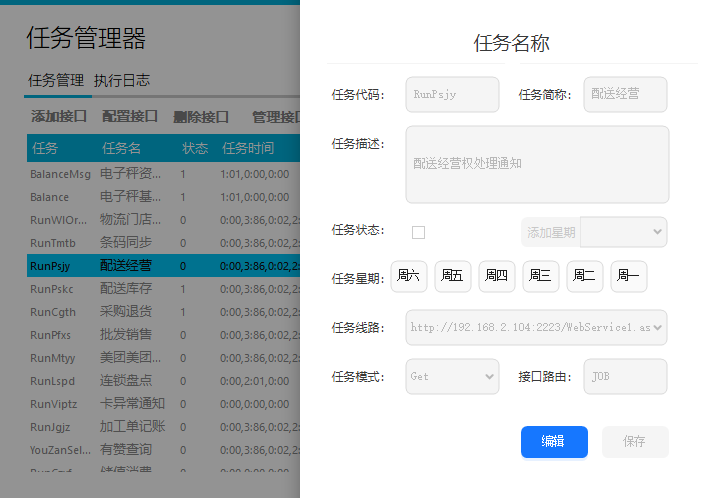Click the 有赞查询 task name cell

126,449
